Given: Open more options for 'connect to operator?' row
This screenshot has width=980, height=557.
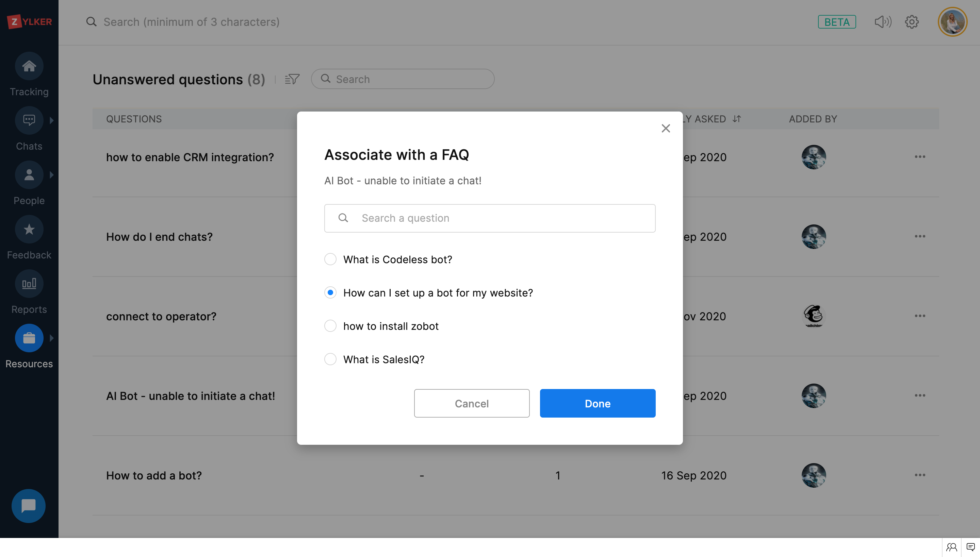Looking at the screenshot, I should pyautogui.click(x=920, y=316).
